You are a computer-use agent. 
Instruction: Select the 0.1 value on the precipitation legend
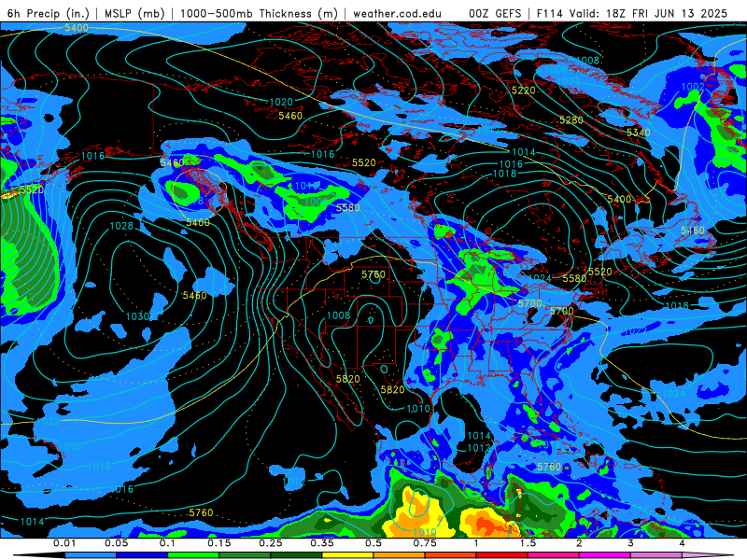click(167, 543)
